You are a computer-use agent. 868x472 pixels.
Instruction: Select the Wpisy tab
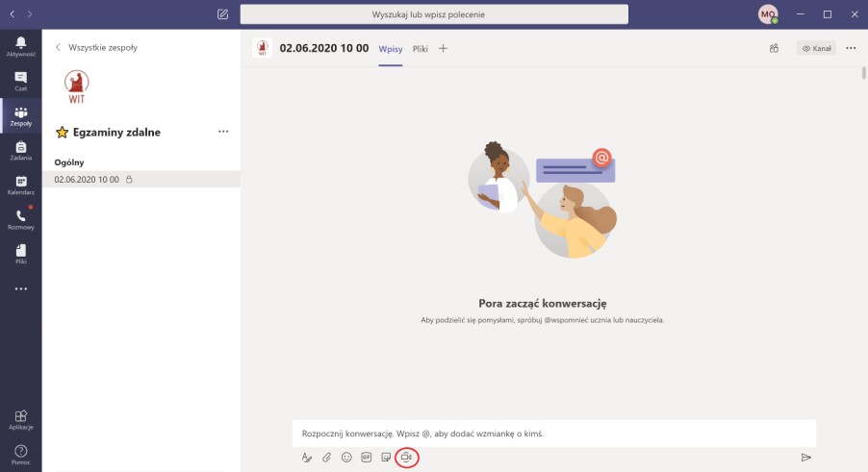click(391, 49)
